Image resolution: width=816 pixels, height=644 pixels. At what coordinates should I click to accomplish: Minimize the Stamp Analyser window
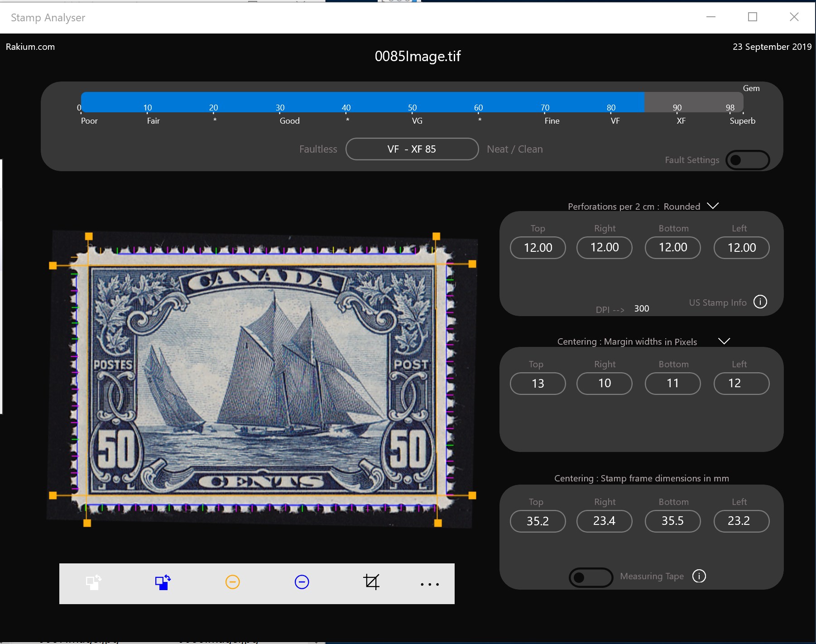pyautogui.click(x=711, y=17)
